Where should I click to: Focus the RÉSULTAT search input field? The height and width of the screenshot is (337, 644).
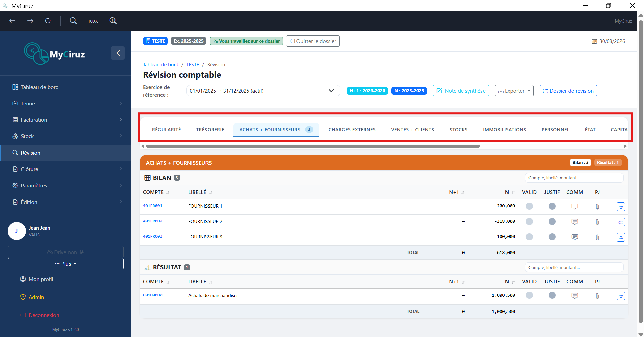[x=574, y=267]
